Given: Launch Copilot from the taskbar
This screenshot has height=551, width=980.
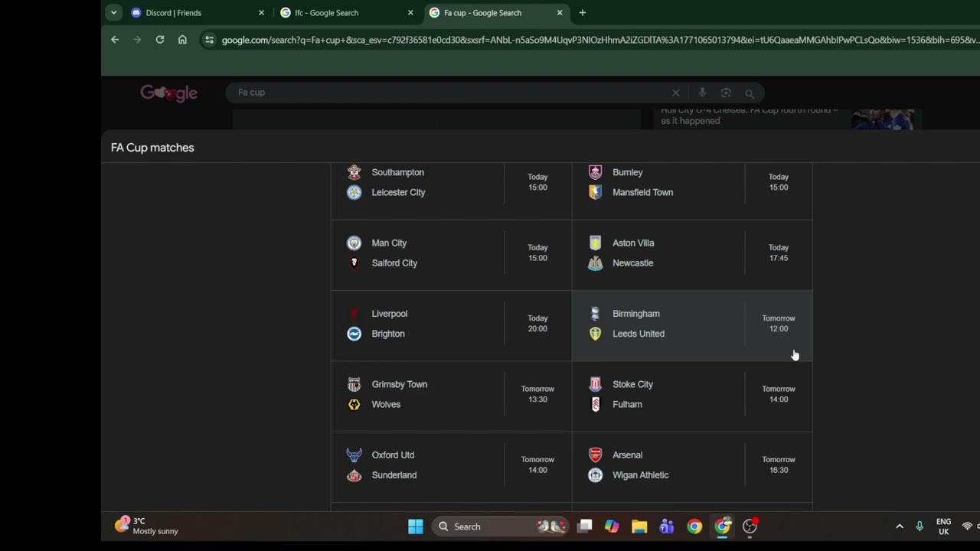Looking at the screenshot, I should coord(612,527).
